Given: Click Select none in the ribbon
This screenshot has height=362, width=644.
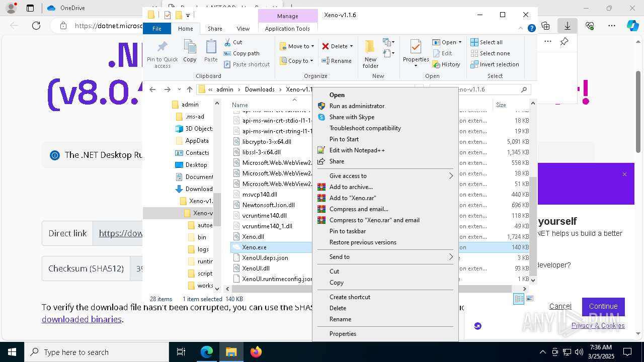Looking at the screenshot, I should [490, 53].
